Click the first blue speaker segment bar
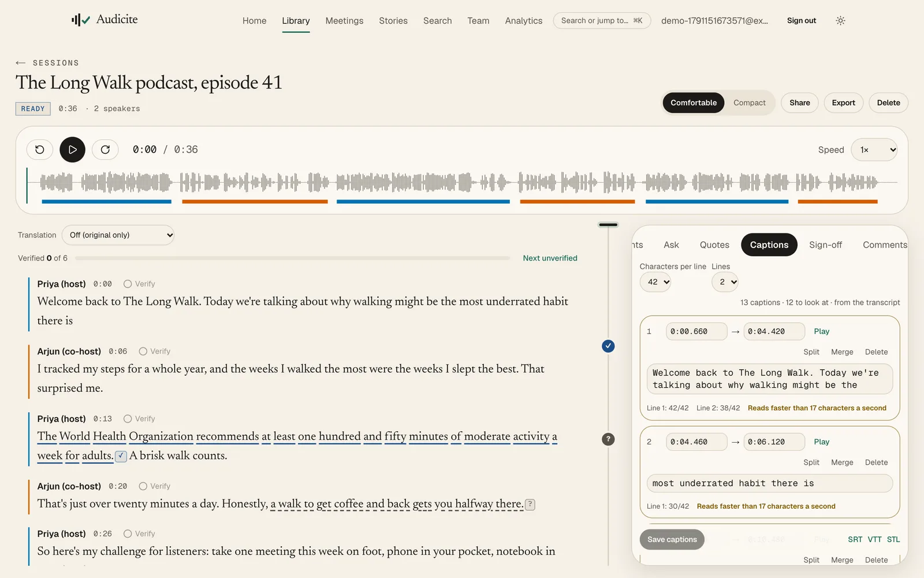Viewport: 924px width, 578px height. (106, 202)
